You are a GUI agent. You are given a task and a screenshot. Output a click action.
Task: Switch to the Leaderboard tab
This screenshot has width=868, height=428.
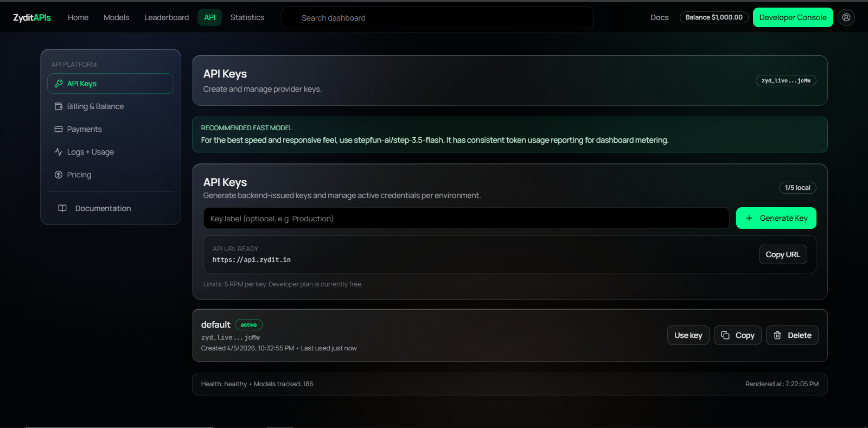point(167,17)
